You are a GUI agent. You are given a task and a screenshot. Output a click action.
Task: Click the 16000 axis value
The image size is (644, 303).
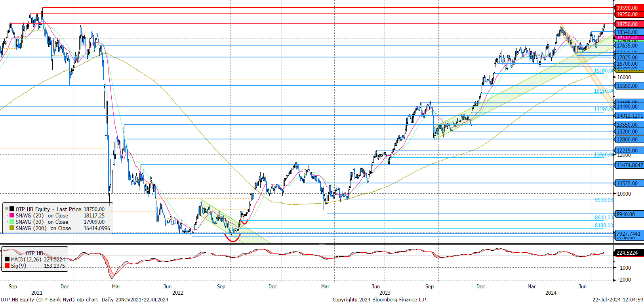point(624,77)
